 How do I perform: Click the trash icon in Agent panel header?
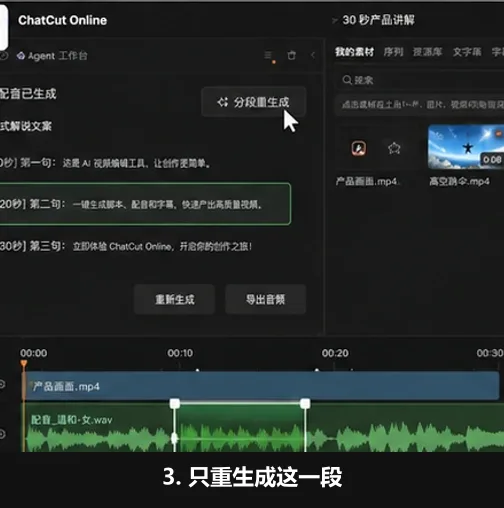tap(292, 55)
